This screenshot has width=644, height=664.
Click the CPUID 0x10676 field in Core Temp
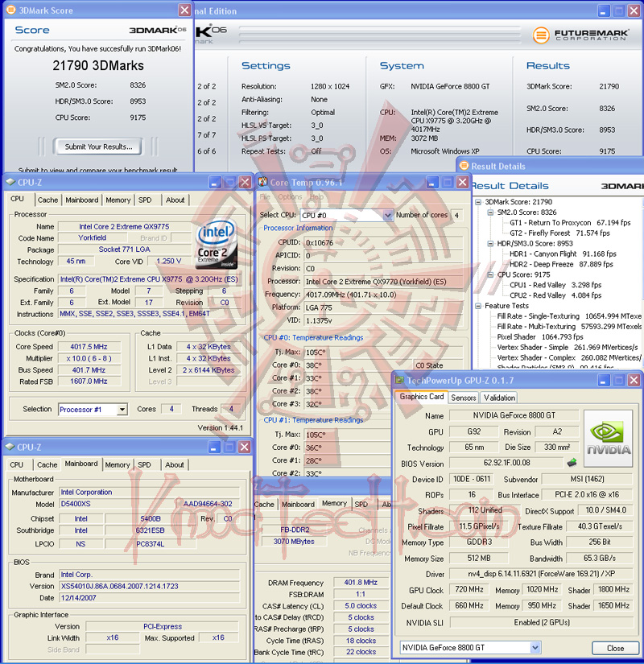coord(383,242)
